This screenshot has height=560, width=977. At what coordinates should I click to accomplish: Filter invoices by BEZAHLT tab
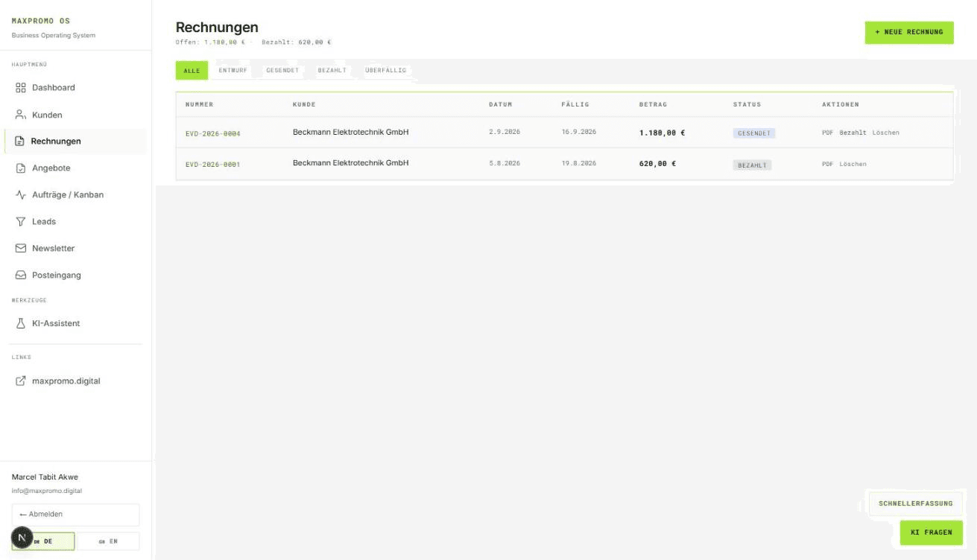point(332,71)
